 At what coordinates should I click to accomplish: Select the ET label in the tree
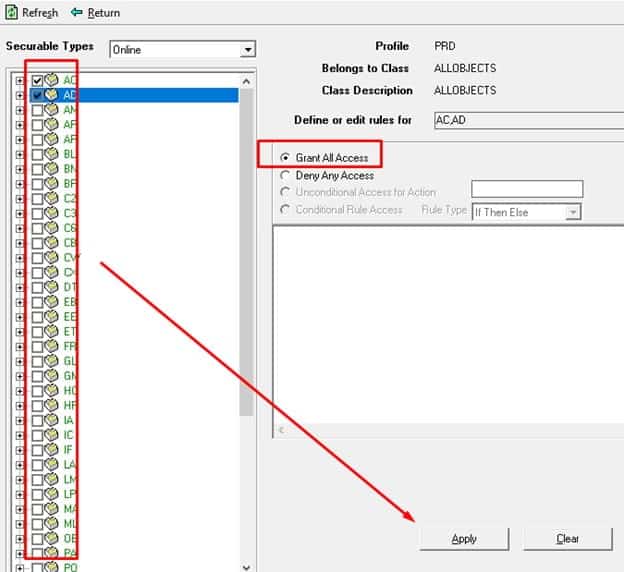[70, 332]
